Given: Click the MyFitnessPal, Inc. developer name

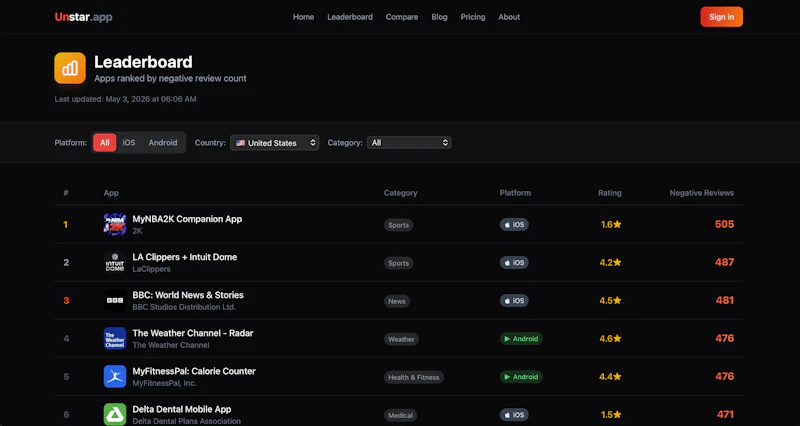Looking at the screenshot, I should point(164,383).
